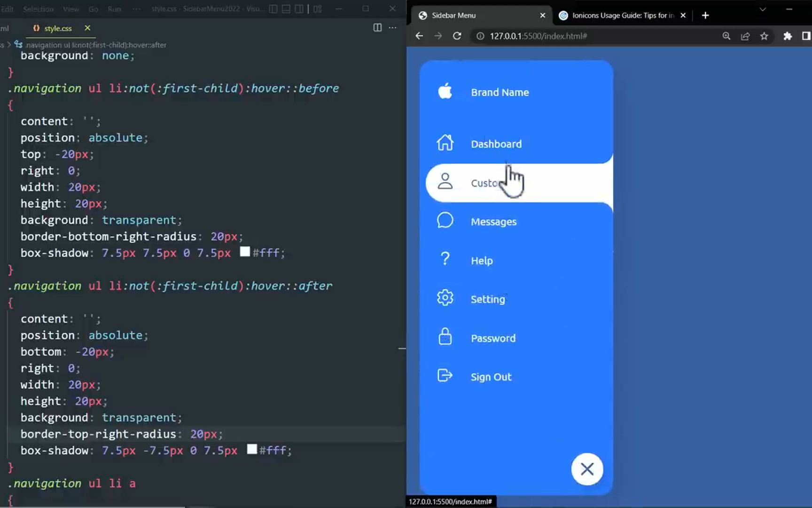Open the white swatch on ::before box-shadow

click(x=245, y=252)
